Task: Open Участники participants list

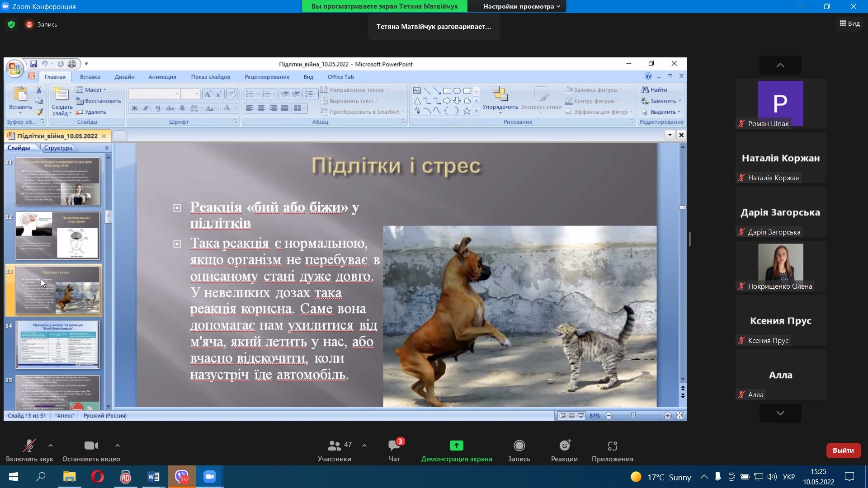Action: (x=335, y=450)
